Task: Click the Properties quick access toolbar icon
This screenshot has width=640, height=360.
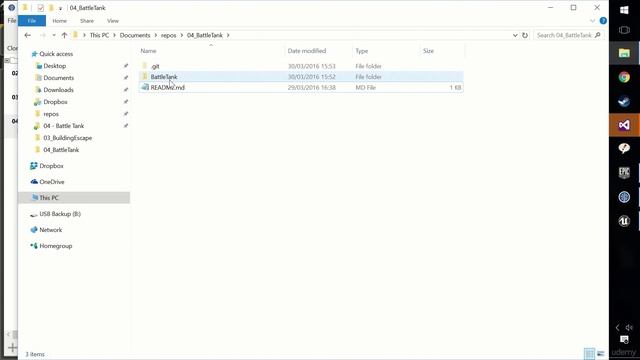Action: (40, 8)
